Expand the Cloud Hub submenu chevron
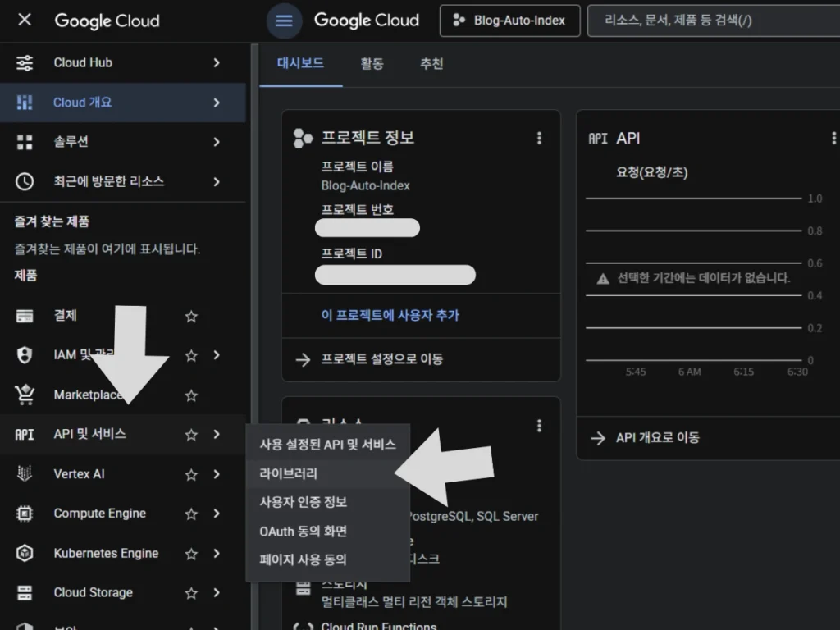Viewport: 840px width, 630px height. [x=217, y=62]
